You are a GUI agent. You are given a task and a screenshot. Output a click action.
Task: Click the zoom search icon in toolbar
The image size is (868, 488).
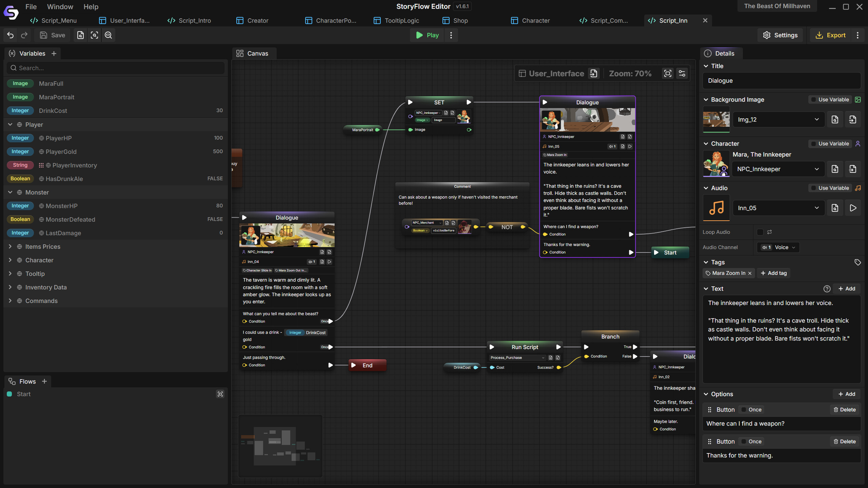[108, 35]
